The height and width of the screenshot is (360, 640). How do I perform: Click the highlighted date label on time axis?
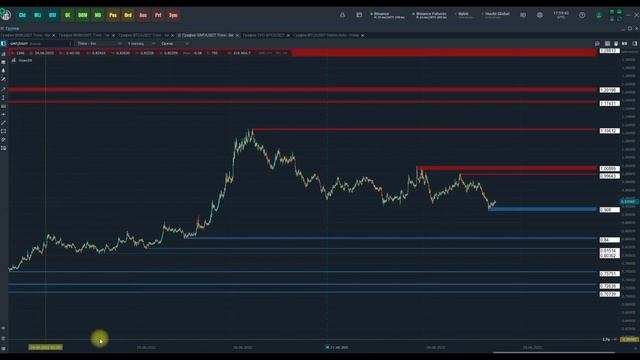[x=45, y=347]
